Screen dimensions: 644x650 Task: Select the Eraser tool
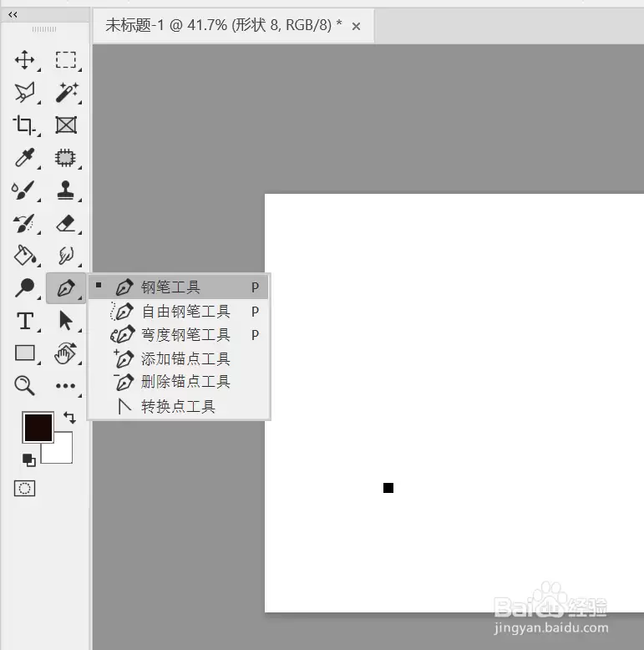[65, 223]
